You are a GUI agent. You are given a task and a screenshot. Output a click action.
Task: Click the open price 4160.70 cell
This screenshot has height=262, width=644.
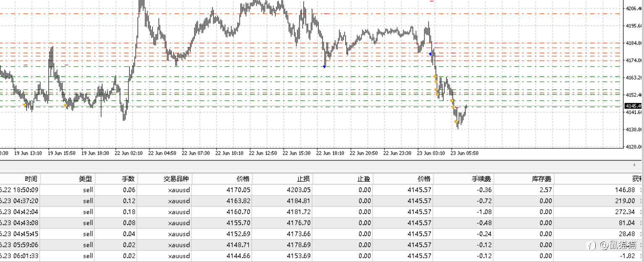(x=238, y=212)
